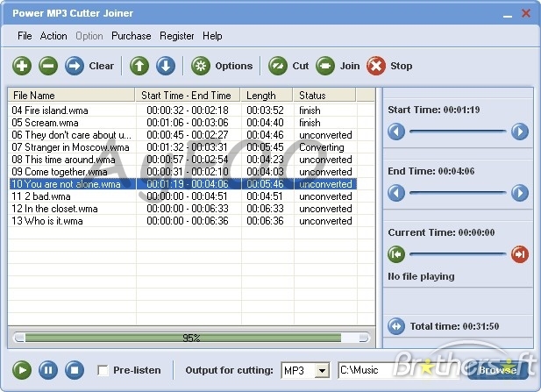
Task: Select row 05 Scream.wma
Action: pos(183,123)
